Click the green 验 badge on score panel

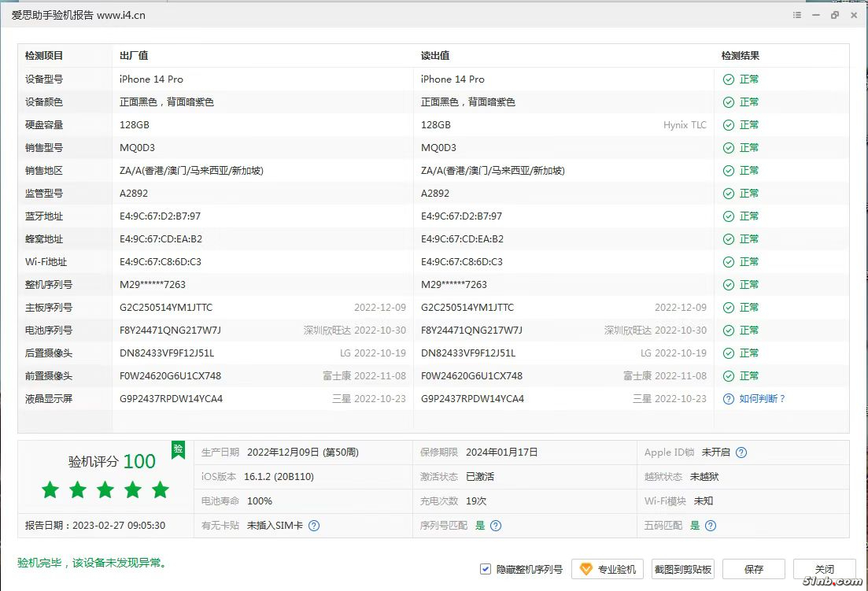[x=179, y=450]
